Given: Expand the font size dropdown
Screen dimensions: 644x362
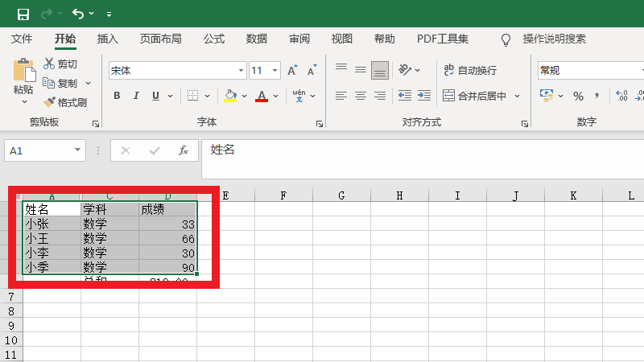Looking at the screenshot, I should 275,71.
